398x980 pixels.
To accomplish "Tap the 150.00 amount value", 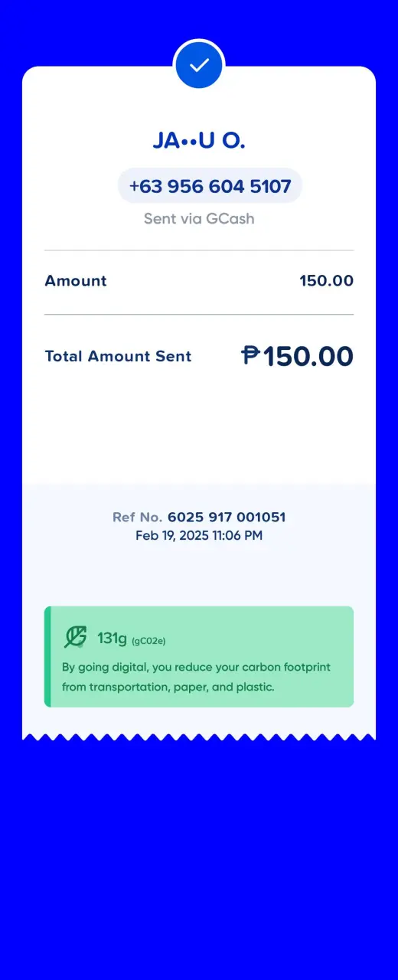I will tap(326, 281).
